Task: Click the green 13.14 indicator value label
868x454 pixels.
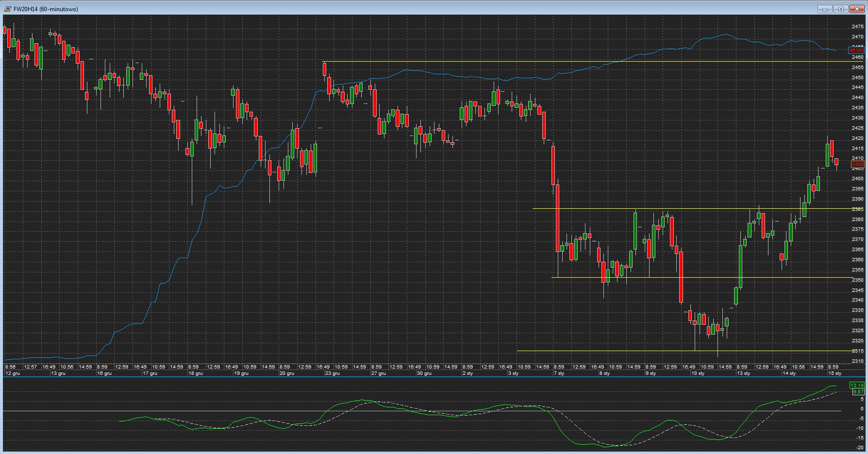Action: (857, 385)
